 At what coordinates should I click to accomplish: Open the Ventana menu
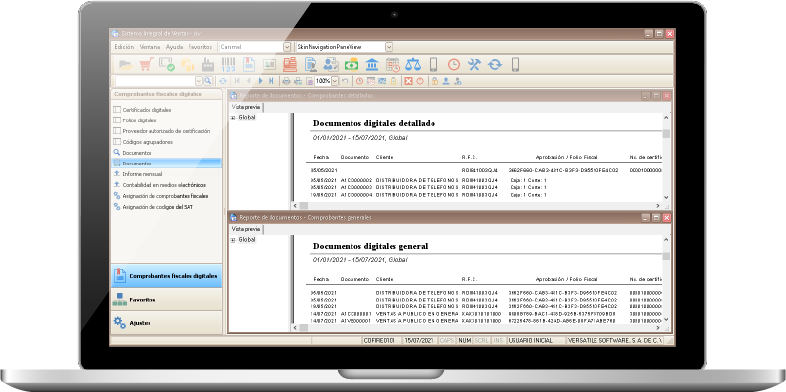(150, 47)
